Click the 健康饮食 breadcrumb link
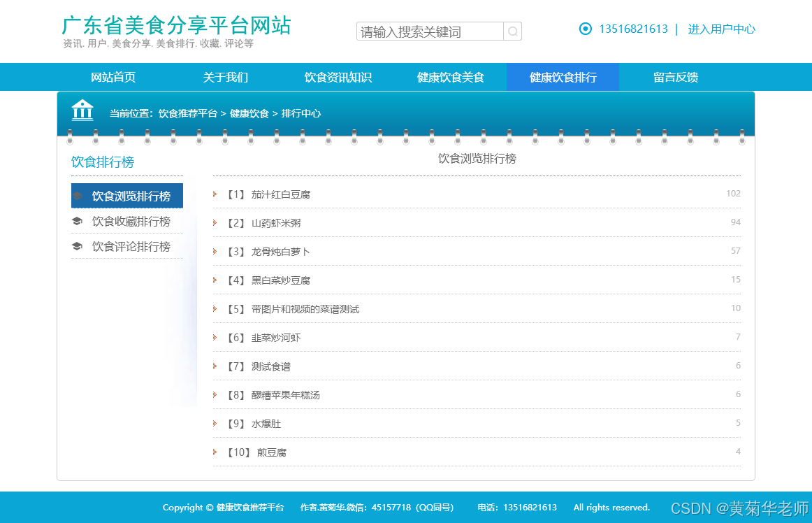 pos(249,113)
